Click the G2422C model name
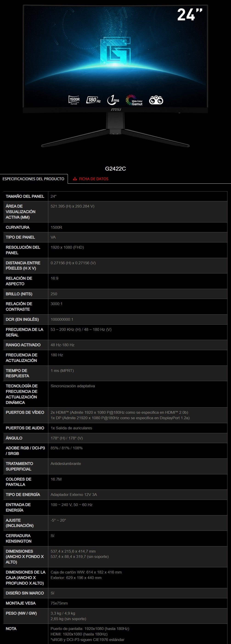The width and height of the screenshot is (231, 644). (115, 169)
